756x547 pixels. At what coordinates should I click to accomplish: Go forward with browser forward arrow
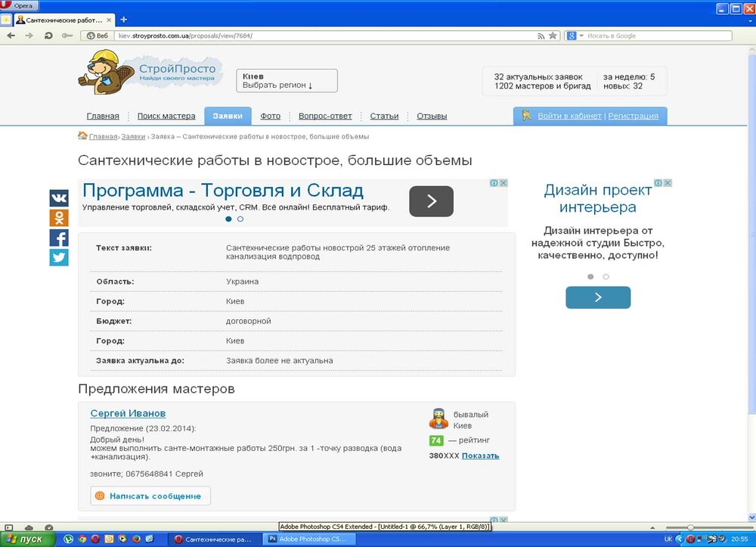(x=29, y=36)
